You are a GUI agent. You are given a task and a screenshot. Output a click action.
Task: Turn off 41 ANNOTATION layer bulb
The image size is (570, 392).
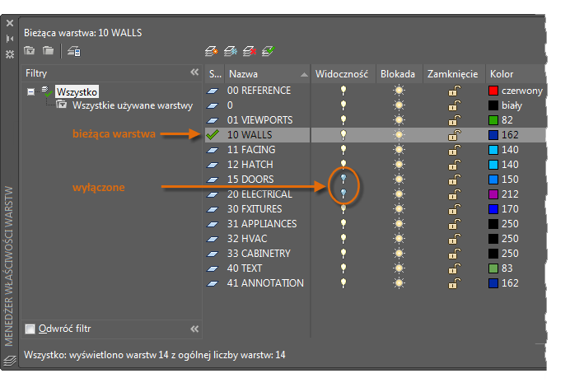coord(343,283)
